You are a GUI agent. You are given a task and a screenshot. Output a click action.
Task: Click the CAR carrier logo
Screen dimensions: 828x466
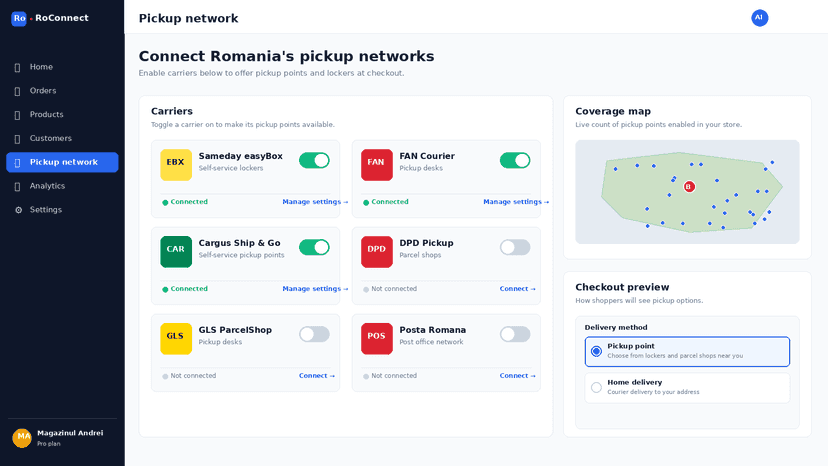coord(176,251)
